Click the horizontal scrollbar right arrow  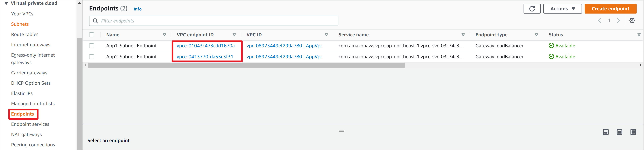point(640,65)
